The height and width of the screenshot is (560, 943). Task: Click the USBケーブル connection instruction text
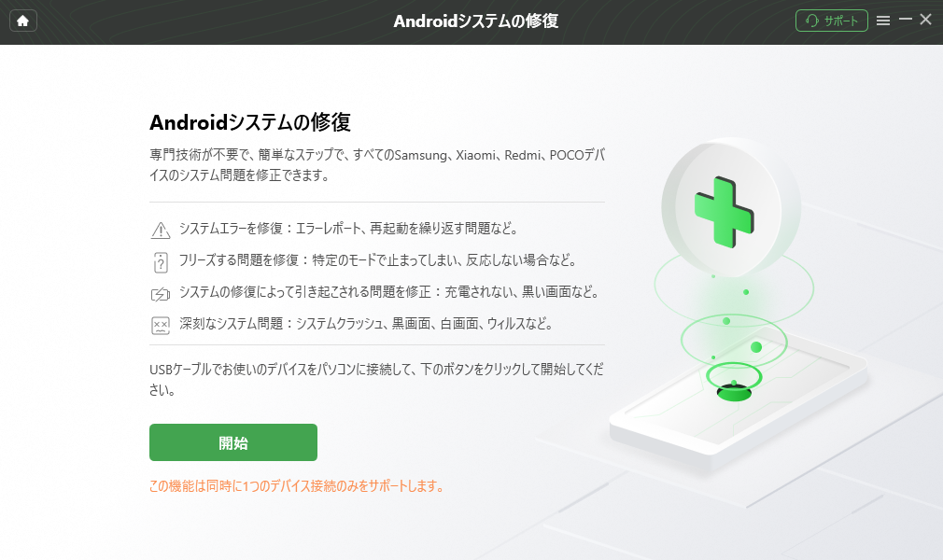click(376, 379)
